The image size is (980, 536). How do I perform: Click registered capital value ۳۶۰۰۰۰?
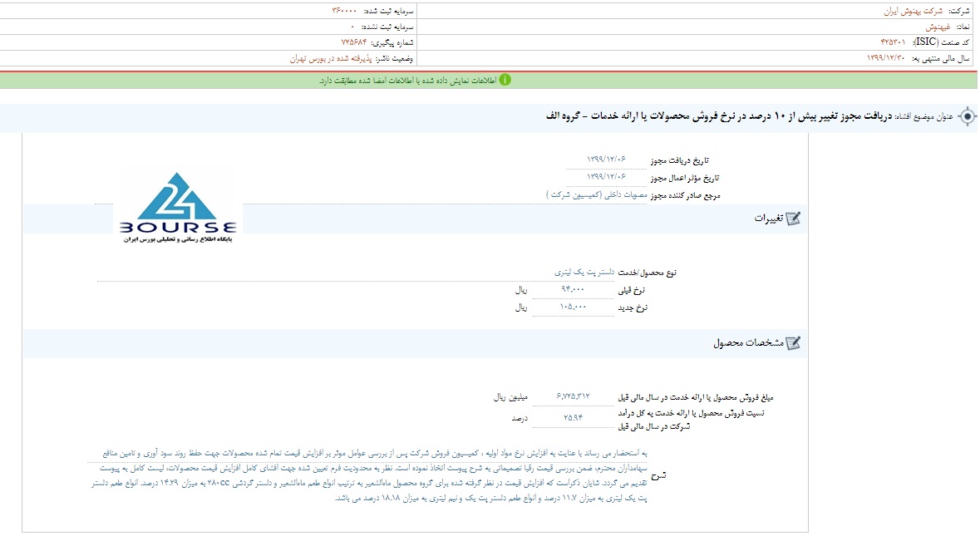344,12
